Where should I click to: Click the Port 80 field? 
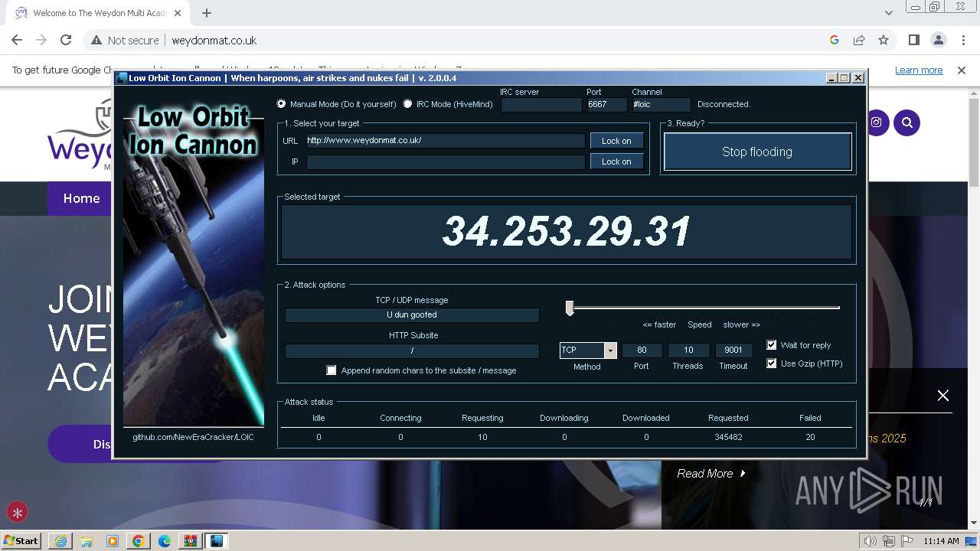[642, 350]
